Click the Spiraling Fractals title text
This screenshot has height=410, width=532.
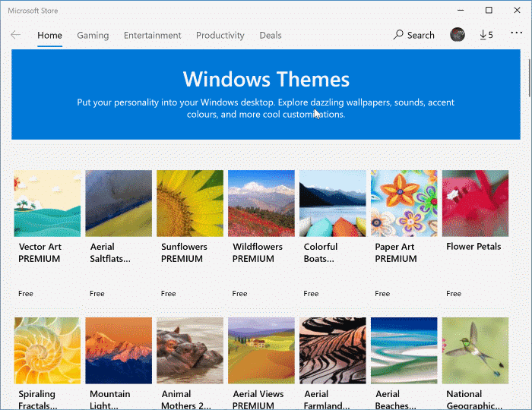click(x=38, y=399)
